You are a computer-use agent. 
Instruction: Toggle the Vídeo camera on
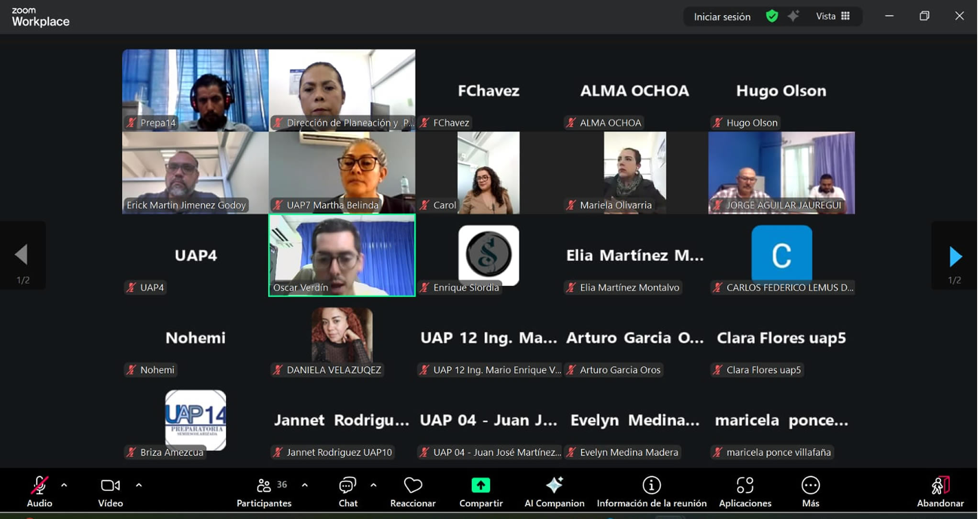point(110,486)
